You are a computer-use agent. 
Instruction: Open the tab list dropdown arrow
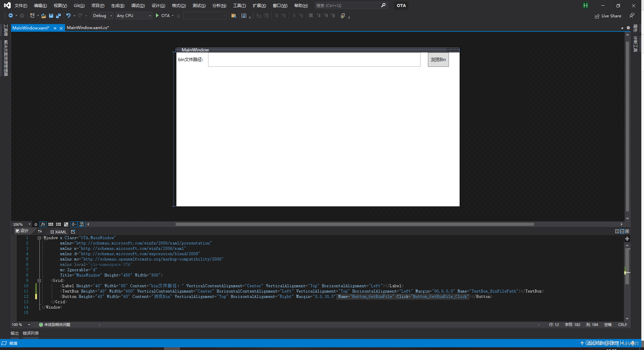coord(622,28)
